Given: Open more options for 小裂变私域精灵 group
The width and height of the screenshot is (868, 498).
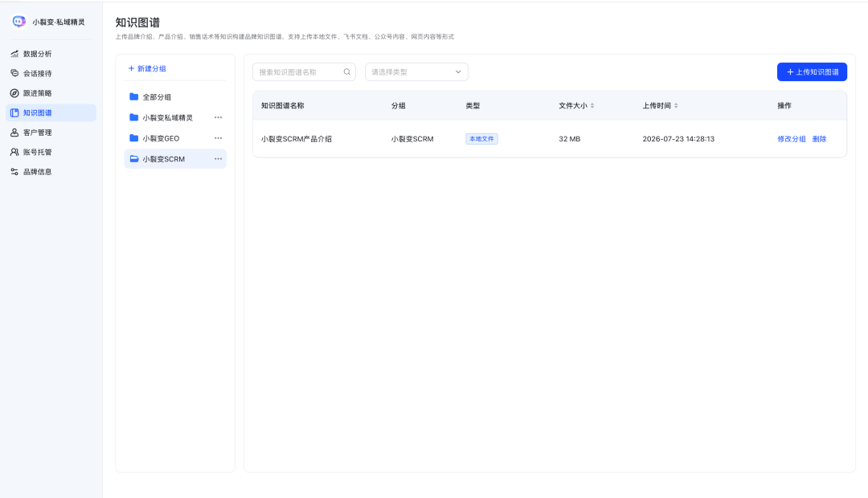Looking at the screenshot, I should click(x=218, y=117).
